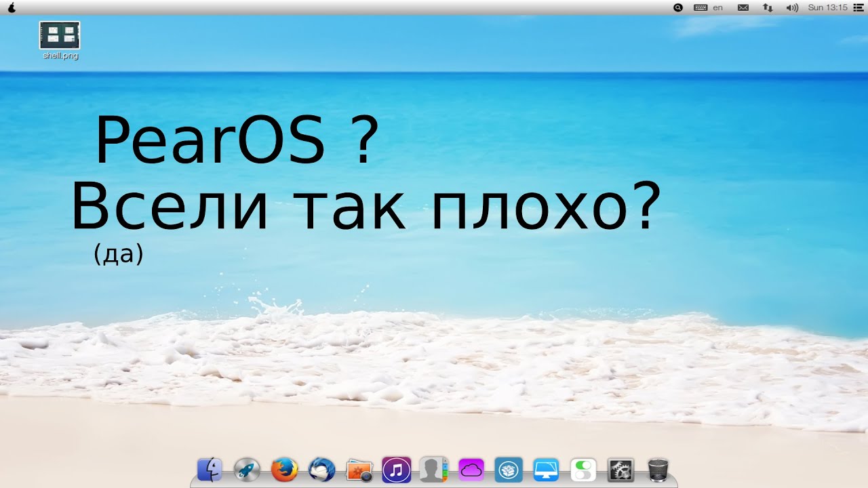Image resolution: width=868 pixels, height=488 pixels.
Task: Open the toggle switches settings icon
Action: [x=583, y=469]
